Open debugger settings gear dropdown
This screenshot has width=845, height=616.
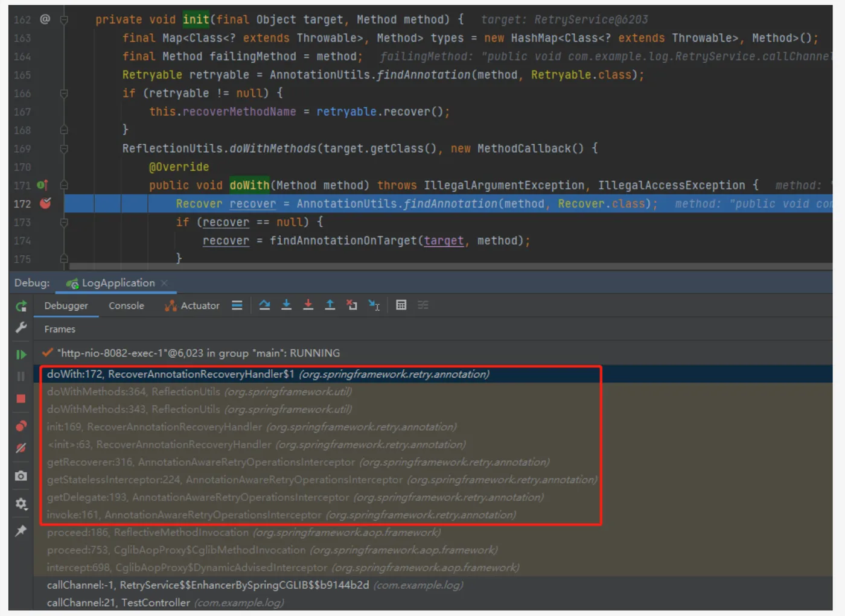coord(21,503)
